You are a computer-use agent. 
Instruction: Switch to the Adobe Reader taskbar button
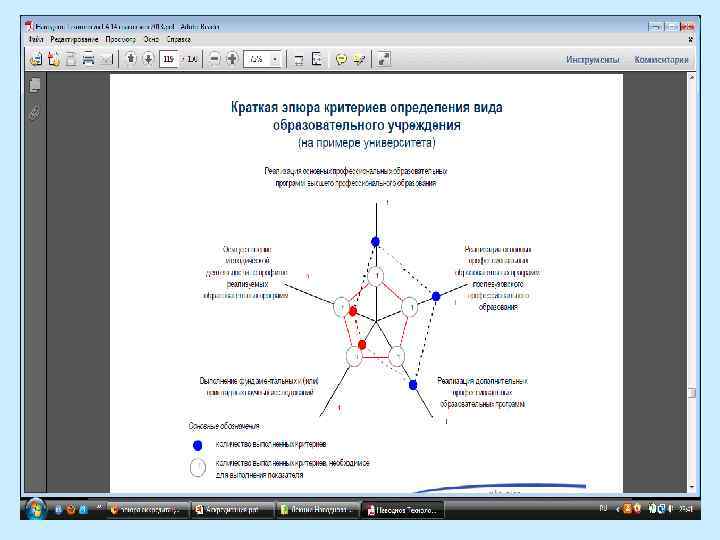point(402,510)
